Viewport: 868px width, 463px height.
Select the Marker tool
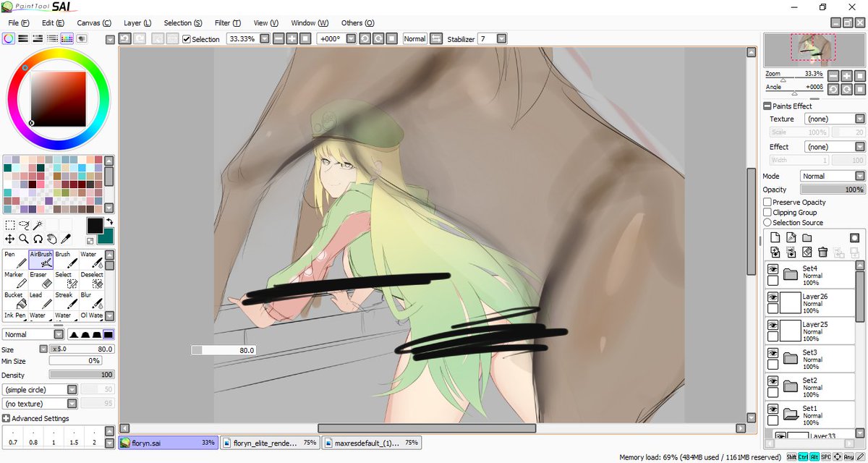(15, 280)
